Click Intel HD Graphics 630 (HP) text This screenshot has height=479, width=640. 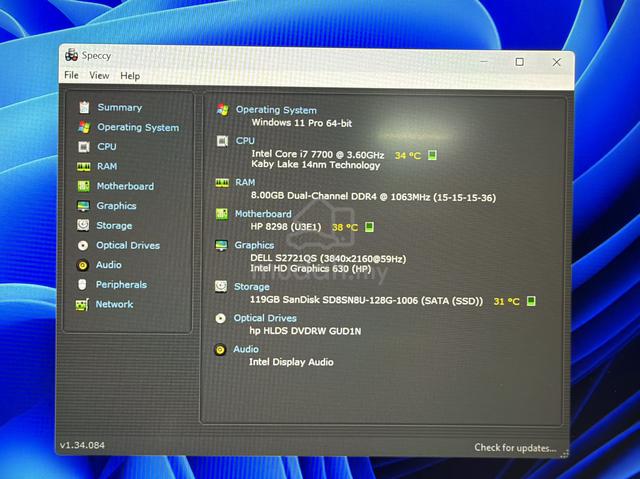coord(311,268)
